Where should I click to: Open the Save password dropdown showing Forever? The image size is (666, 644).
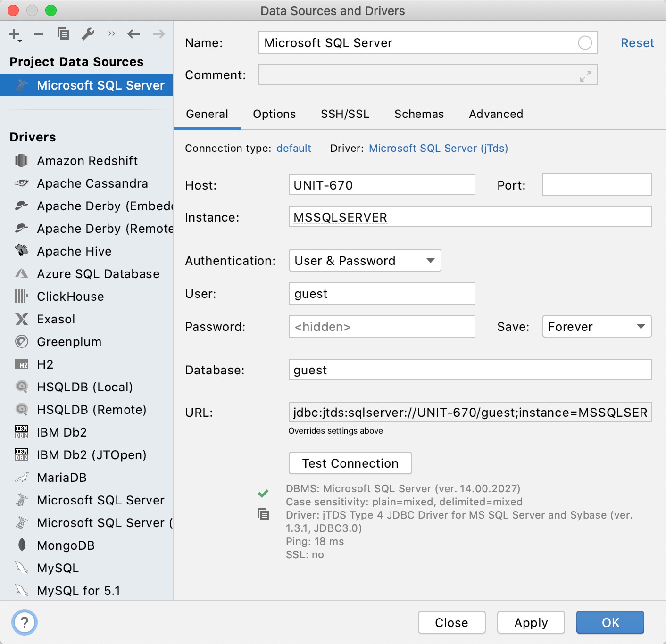597,327
